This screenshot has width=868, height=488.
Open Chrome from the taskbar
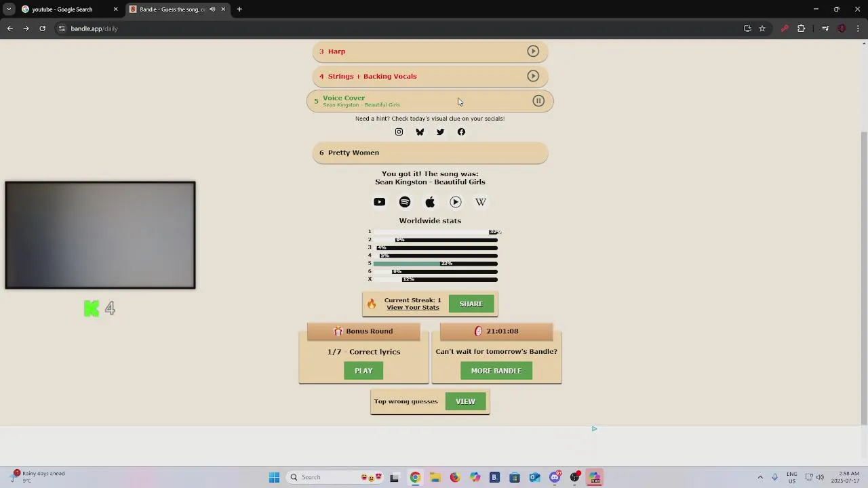(415, 477)
